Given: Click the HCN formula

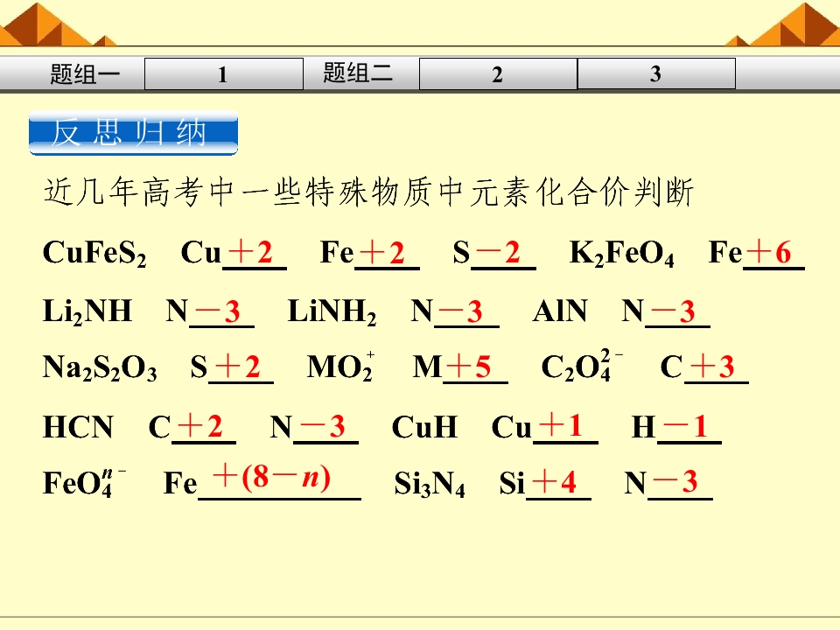Looking at the screenshot, I should point(78,427).
